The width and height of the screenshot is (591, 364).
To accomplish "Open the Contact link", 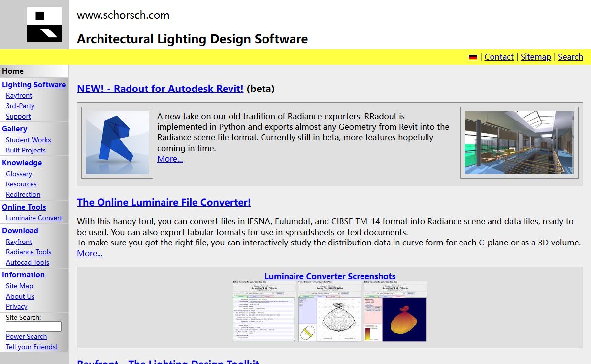I will point(499,57).
